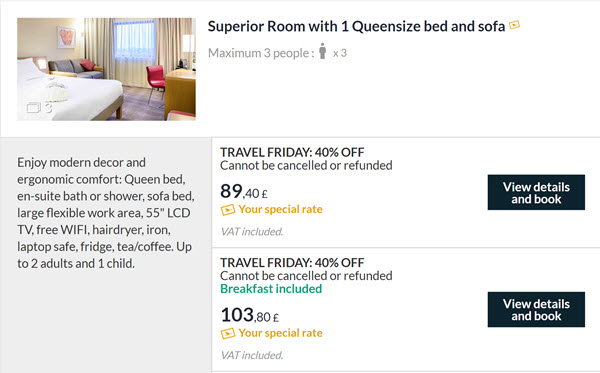Click the member rate ticket icon beside room title

514,25
